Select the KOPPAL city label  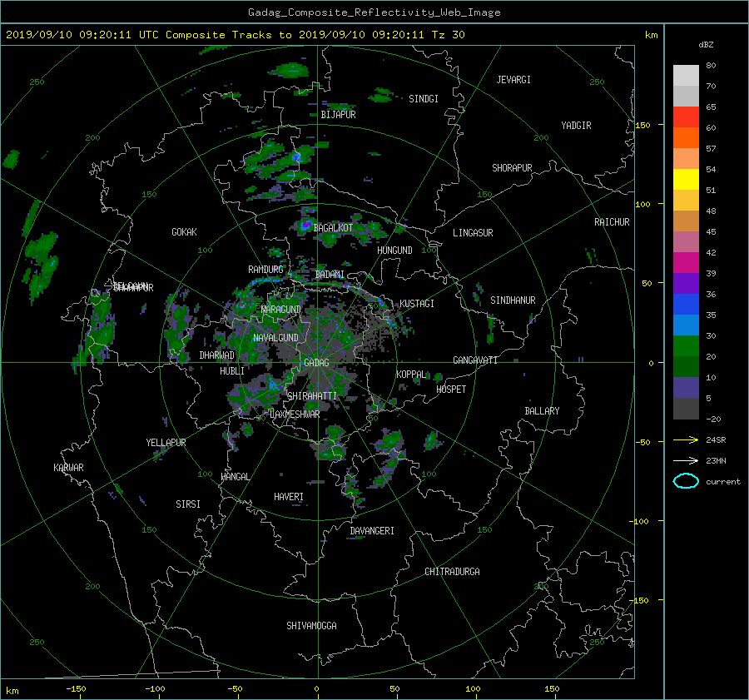(411, 375)
